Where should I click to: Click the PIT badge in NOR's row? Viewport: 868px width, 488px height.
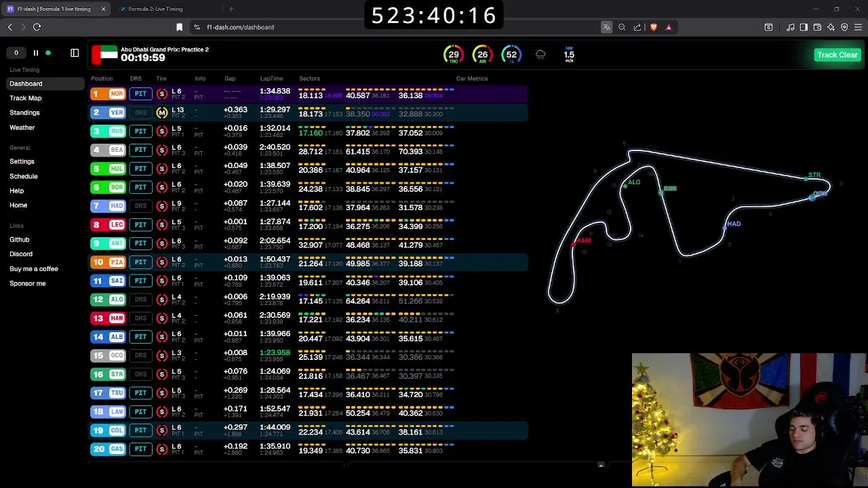[x=140, y=94]
